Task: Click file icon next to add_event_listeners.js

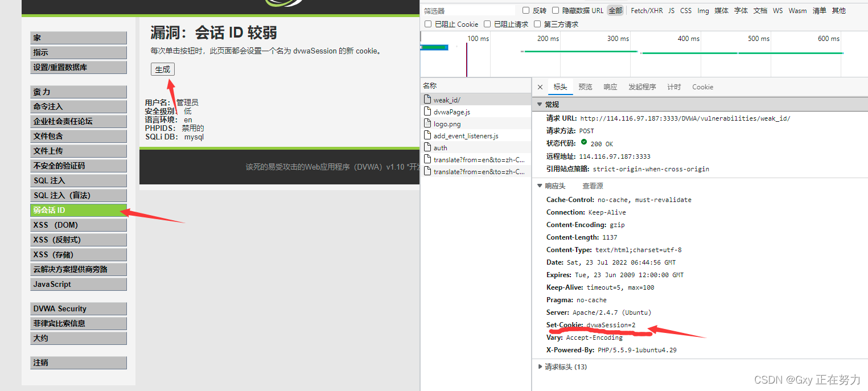Action: pyautogui.click(x=428, y=135)
